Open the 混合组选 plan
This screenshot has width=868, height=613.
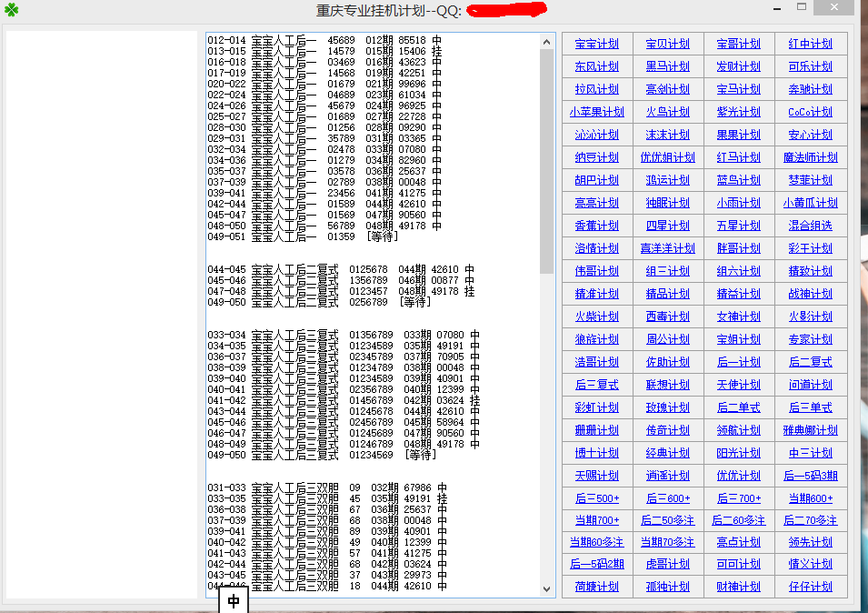coord(810,225)
